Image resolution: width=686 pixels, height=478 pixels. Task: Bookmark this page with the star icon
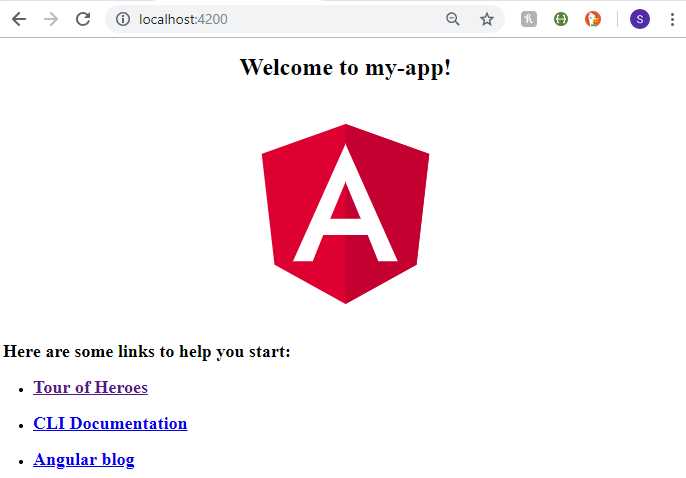pos(486,19)
